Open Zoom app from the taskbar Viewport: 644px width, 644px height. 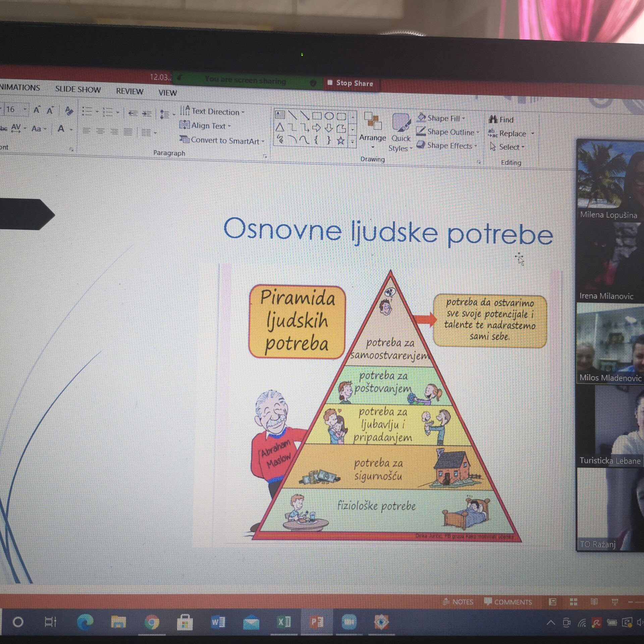(349, 623)
